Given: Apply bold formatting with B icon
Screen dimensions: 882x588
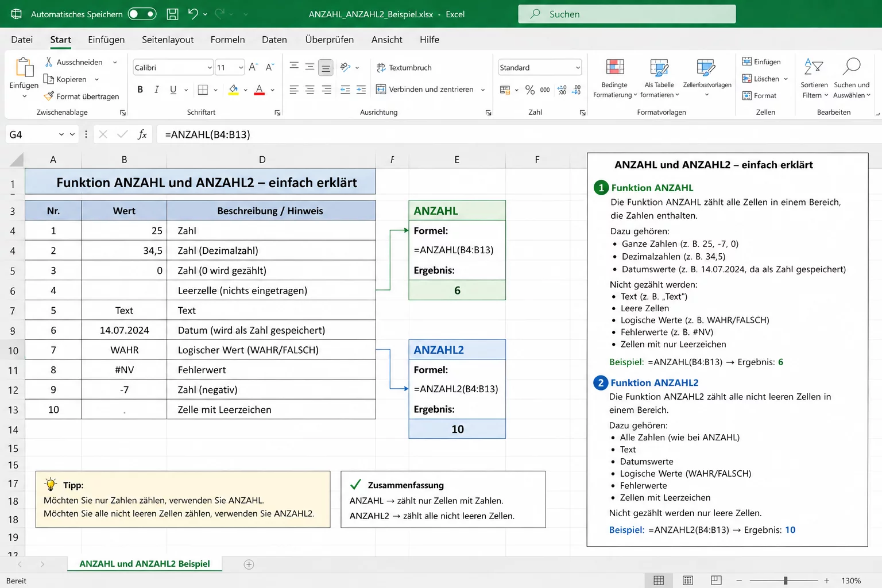Looking at the screenshot, I should point(140,90).
